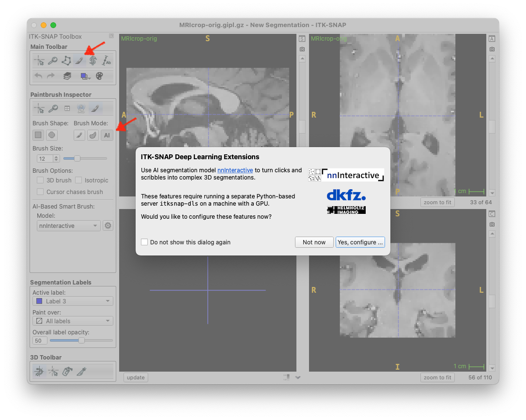Image resolution: width=526 pixels, height=420 pixels.
Task: Enable the 3D brush checkbox
Action: [40, 180]
